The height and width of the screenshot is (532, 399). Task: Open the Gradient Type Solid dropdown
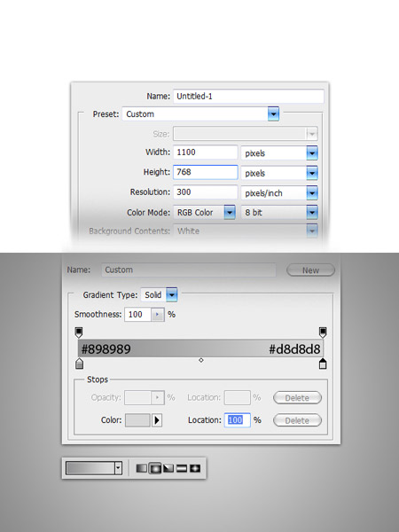coord(172,295)
